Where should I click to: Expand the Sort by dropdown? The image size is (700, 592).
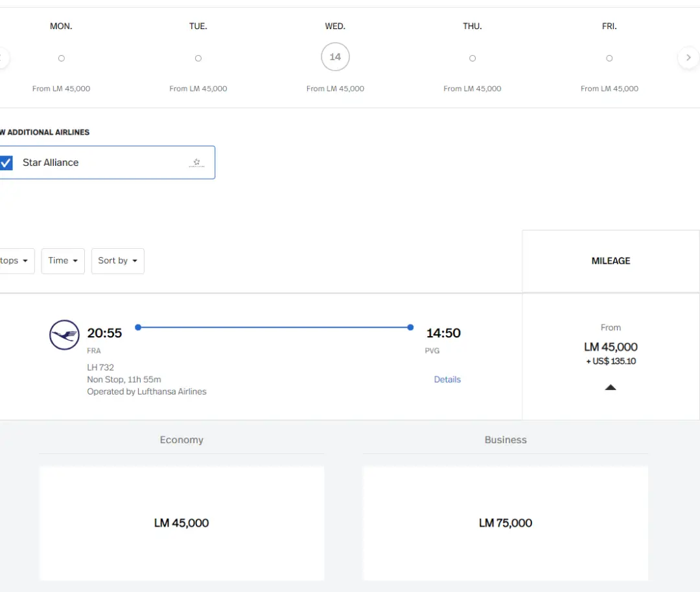tap(117, 260)
